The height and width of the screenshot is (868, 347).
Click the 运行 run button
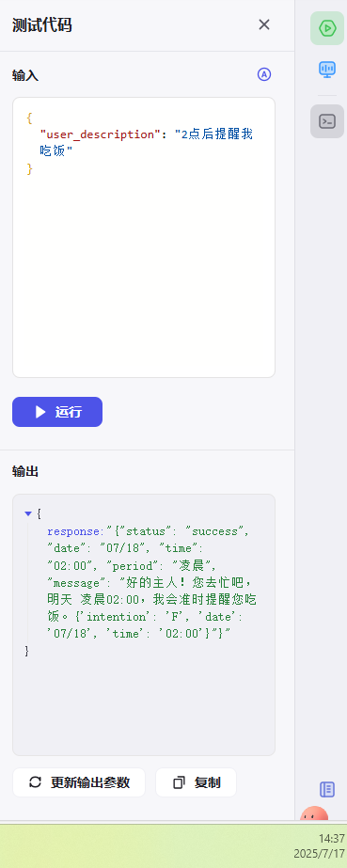[57, 412]
